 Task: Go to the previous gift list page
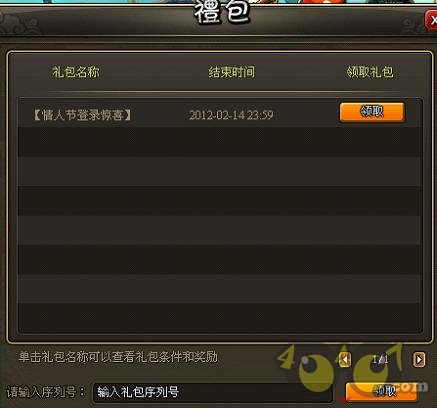click(345, 360)
